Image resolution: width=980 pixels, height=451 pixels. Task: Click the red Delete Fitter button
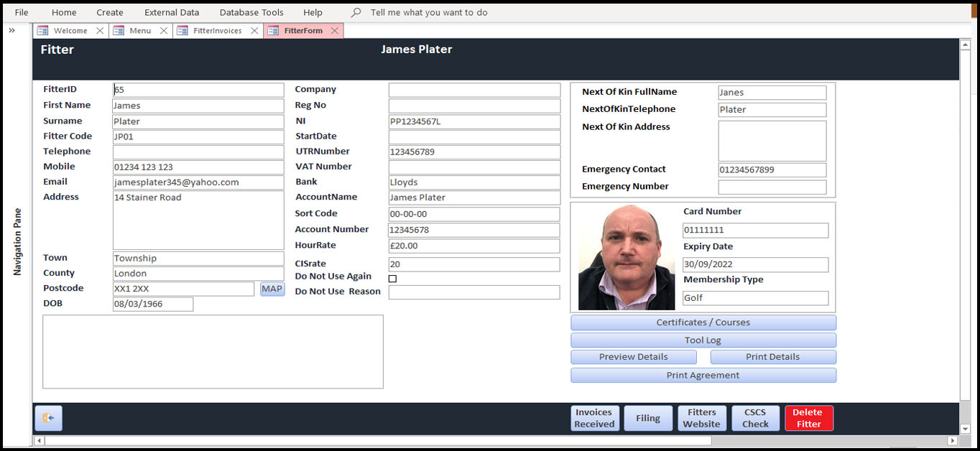tap(808, 418)
